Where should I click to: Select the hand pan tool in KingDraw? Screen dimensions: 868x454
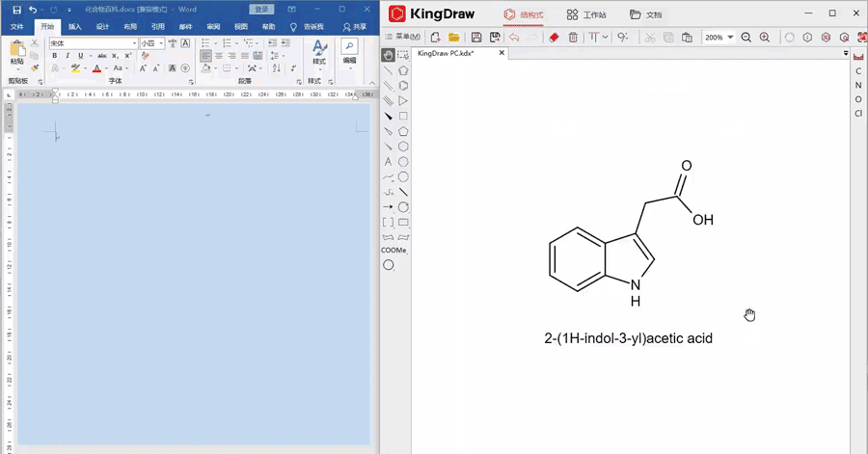388,55
